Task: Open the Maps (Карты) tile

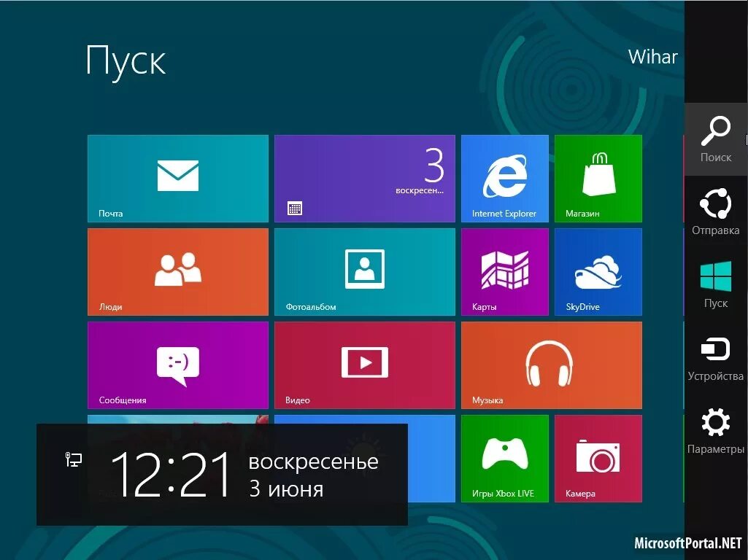Action: click(505, 272)
